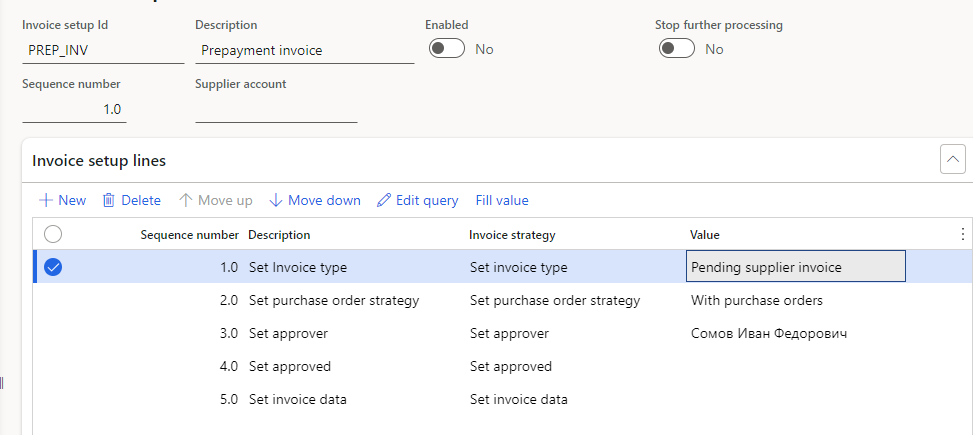
Task: Click the With purchase orders value cell
Action: point(756,300)
